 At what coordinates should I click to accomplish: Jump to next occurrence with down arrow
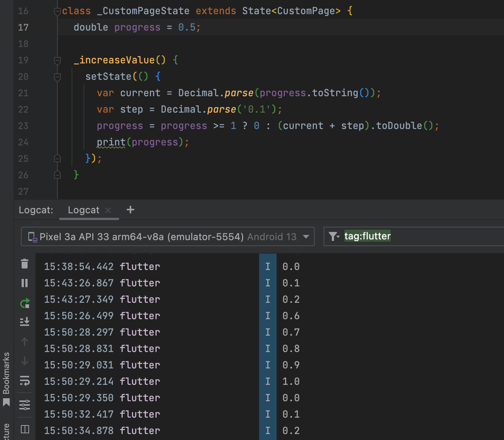pyautogui.click(x=25, y=361)
